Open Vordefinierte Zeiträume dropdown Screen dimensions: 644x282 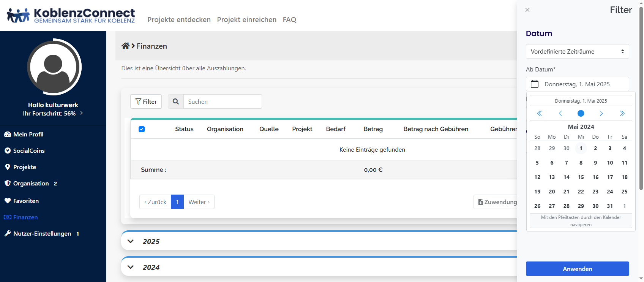(577, 51)
